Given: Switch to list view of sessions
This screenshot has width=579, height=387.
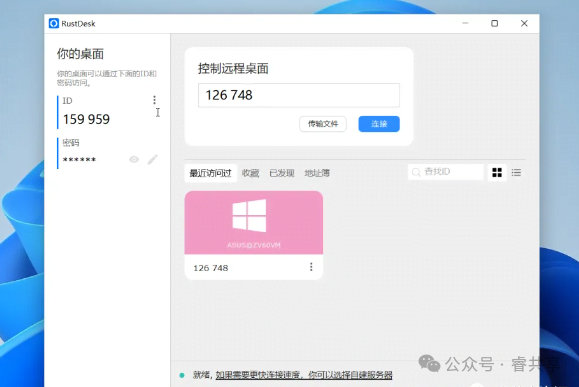Looking at the screenshot, I should coord(516,172).
